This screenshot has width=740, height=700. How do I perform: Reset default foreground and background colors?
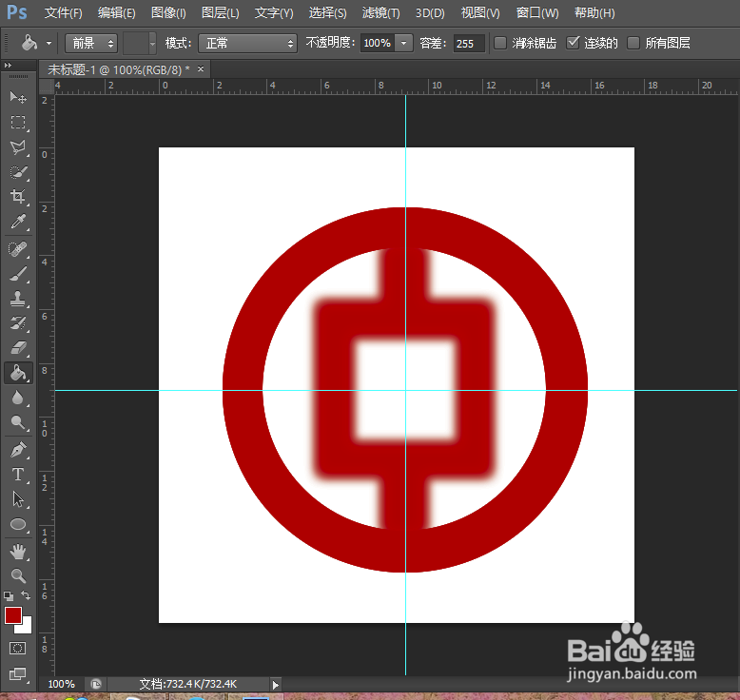tap(8, 595)
